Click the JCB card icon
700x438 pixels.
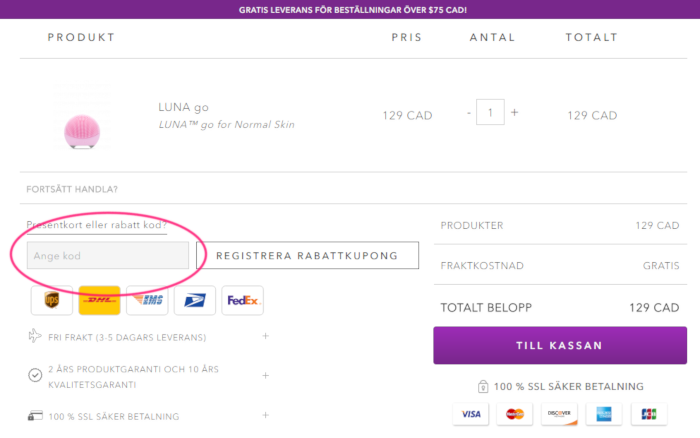coord(647,414)
